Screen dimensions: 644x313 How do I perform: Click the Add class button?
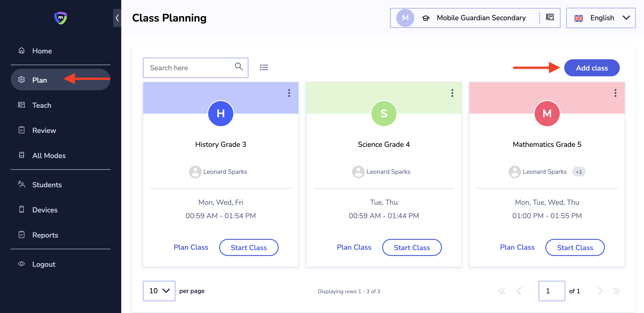(x=591, y=68)
